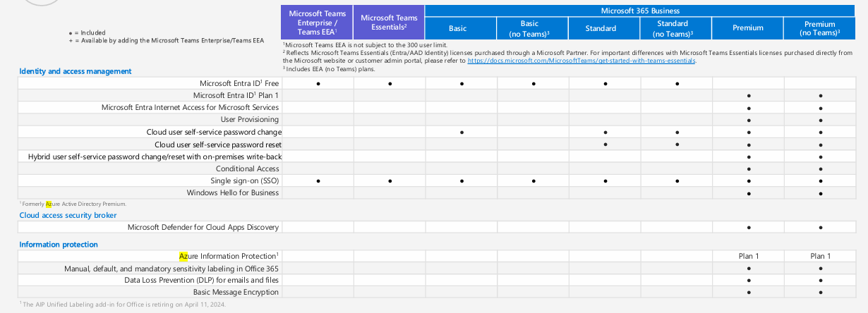Open the docs.microsoft.com Teams Essentials link
Image resolution: width=868 pixels, height=313 pixels.
581,61
